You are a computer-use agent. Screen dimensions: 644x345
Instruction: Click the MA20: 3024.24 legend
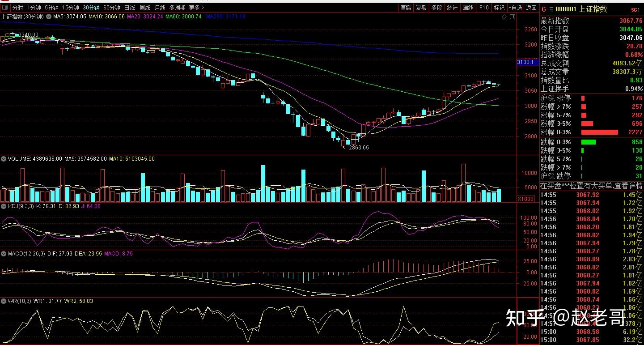(145, 17)
